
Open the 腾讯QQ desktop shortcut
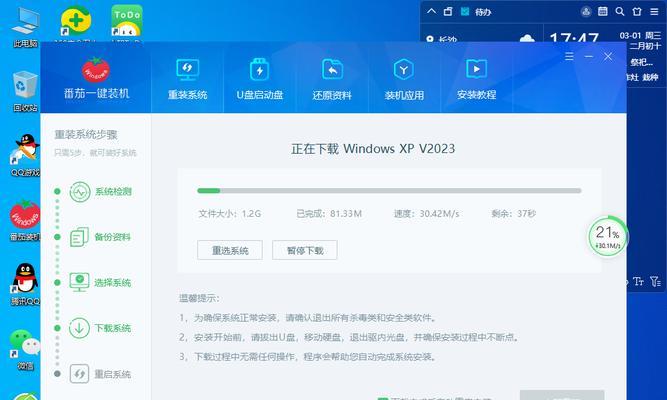pos(25,284)
